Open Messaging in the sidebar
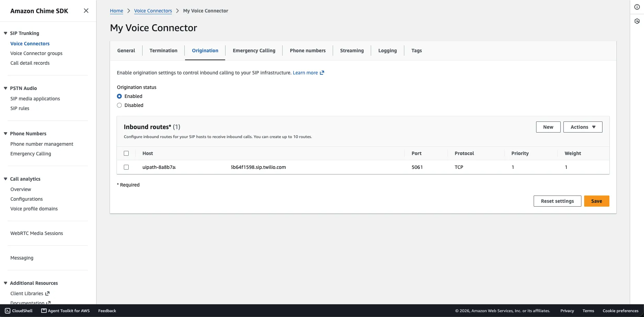This screenshot has height=317, width=644. click(22, 258)
